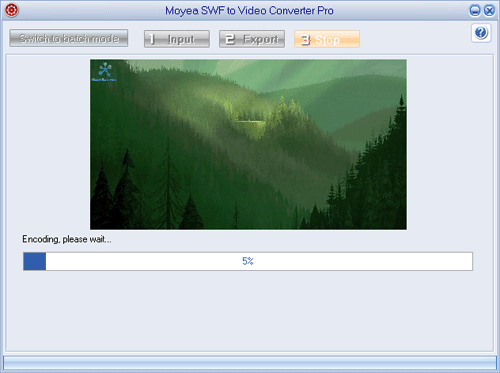Viewport: 500px width, 373px height.
Task: Click the step number 2 glyph
Action: click(x=230, y=39)
